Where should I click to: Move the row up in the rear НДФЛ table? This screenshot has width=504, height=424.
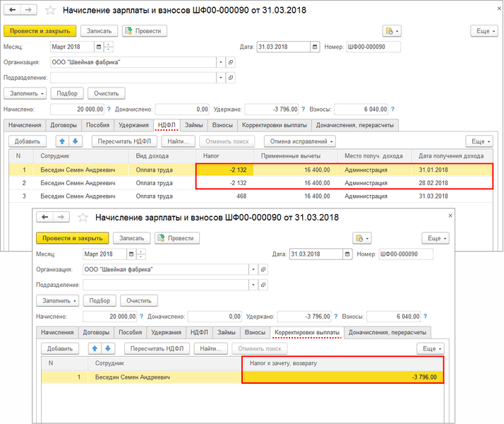tap(62, 141)
